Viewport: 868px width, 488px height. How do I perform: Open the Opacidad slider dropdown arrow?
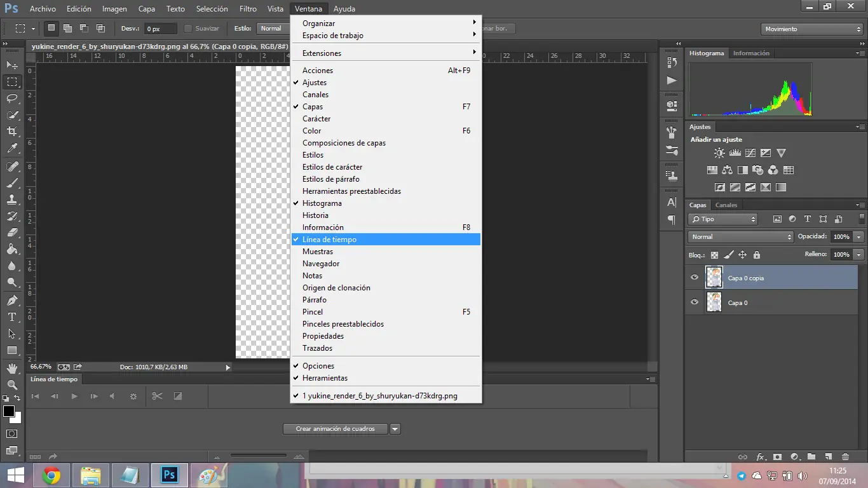click(x=859, y=237)
